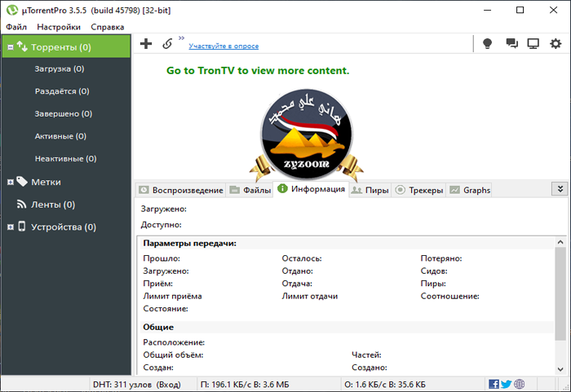
Task: Select Неактивные (0) category
Action: [x=65, y=159]
